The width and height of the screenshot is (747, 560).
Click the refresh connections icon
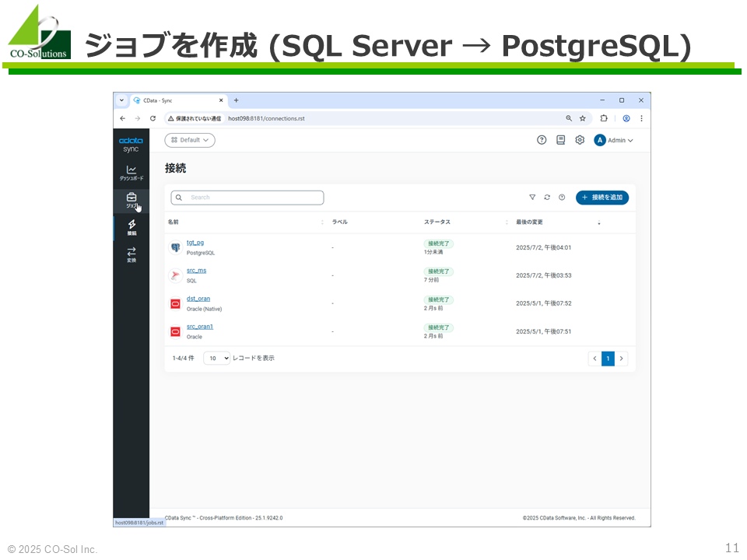coord(547,197)
